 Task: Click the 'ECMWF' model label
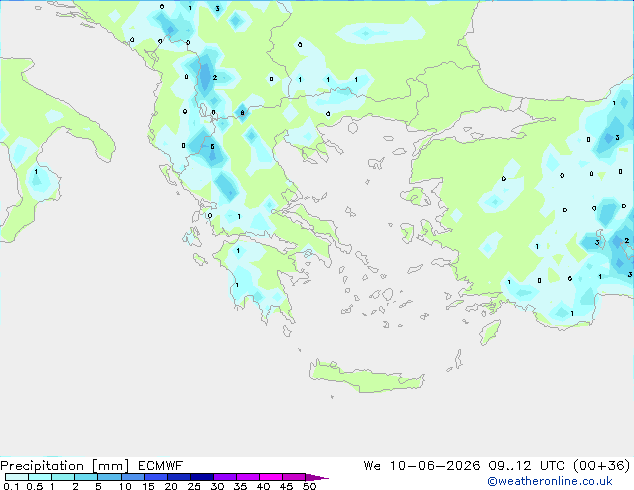pyautogui.click(x=160, y=466)
